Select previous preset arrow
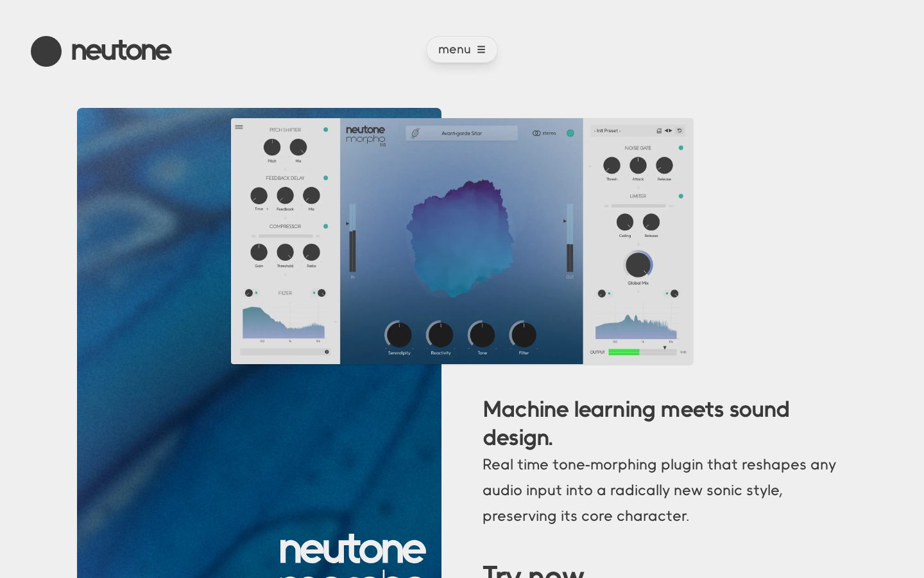The height and width of the screenshot is (578, 924). pos(666,130)
